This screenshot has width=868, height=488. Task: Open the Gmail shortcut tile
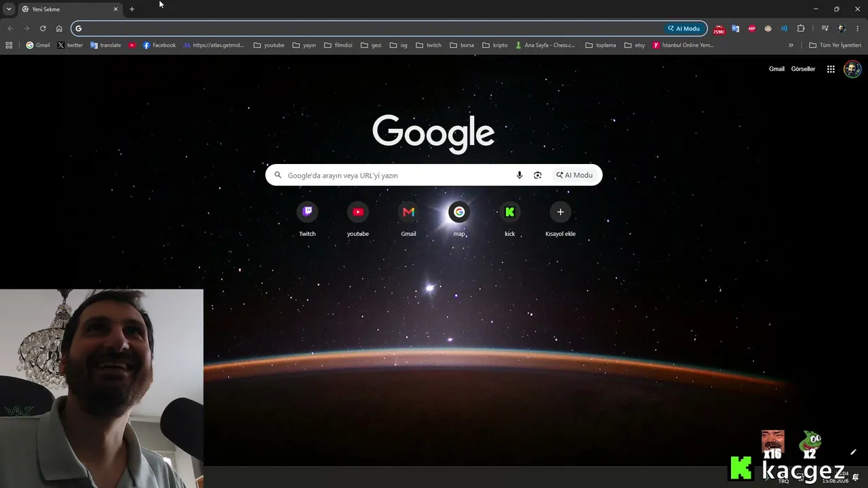[x=408, y=218]
